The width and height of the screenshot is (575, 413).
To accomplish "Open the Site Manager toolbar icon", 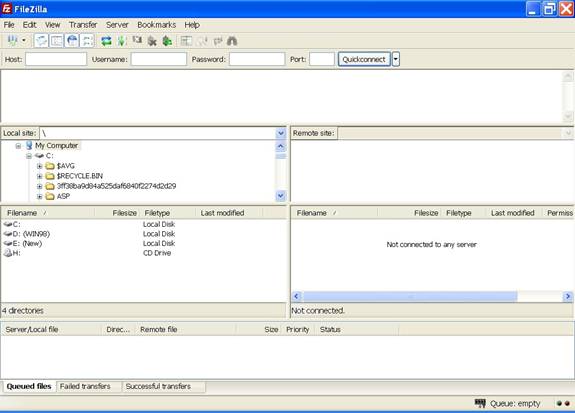I will coord(12,40).
